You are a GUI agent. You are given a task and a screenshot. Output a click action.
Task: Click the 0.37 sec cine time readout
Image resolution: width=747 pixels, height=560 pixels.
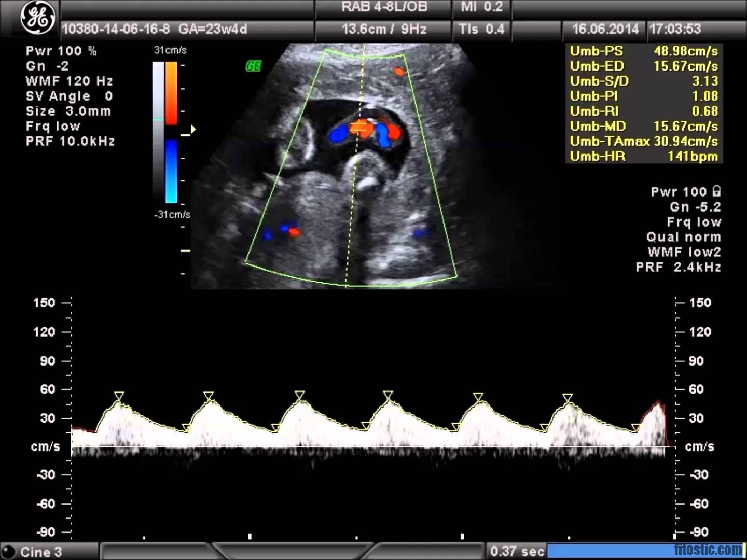tap(517, 551)
